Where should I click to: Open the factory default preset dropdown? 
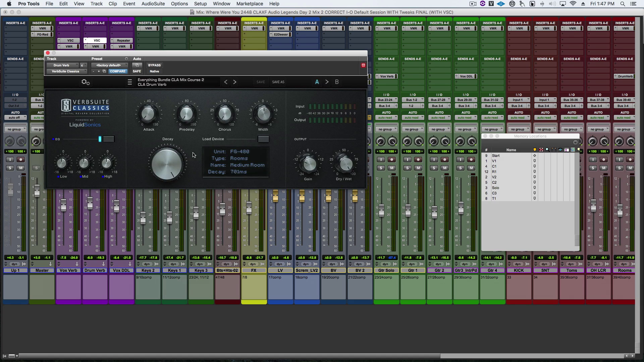pyautogui.click(x=110, y=65)
